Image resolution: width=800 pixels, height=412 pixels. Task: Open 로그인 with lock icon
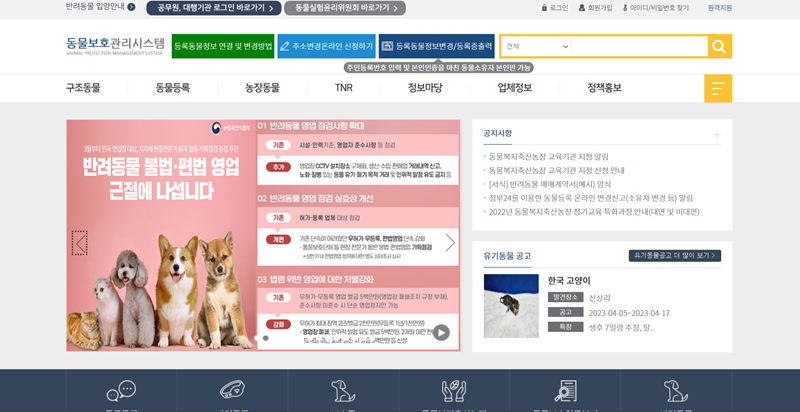pos(555,8)
